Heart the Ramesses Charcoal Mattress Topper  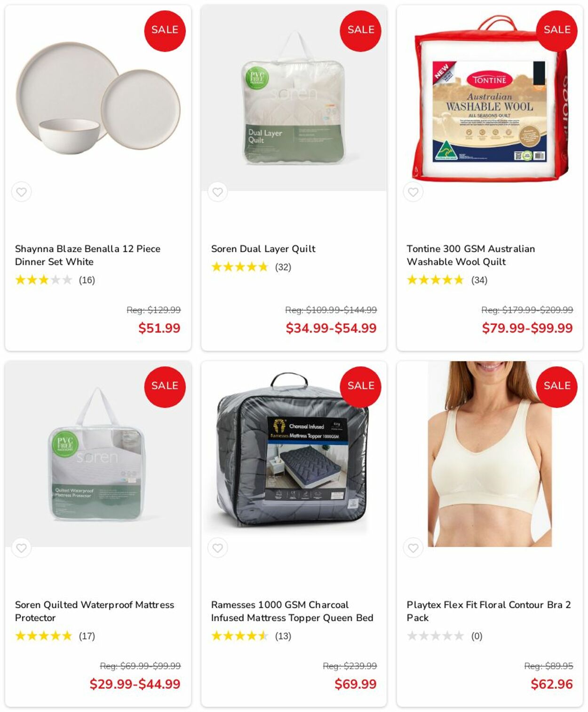click(217, 548)
